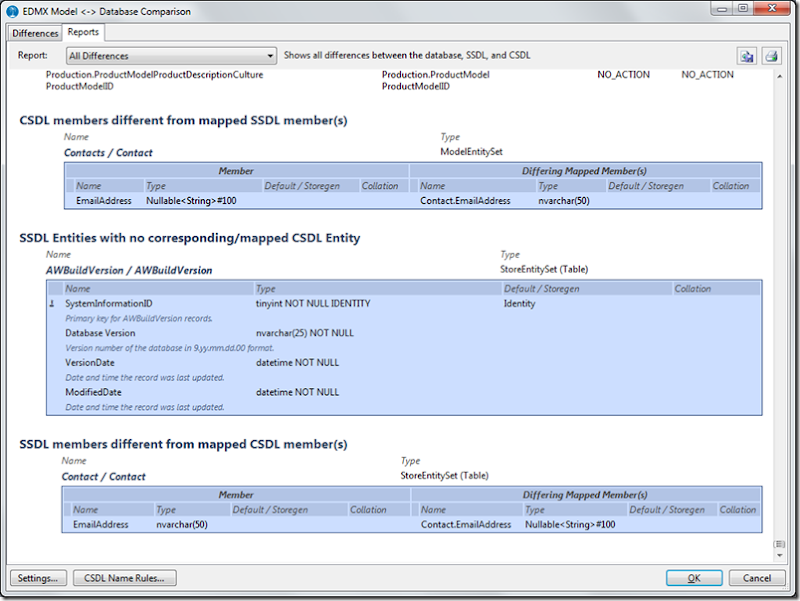
Task: Select the VersionDate member name
Action: (x=90, y=363)
